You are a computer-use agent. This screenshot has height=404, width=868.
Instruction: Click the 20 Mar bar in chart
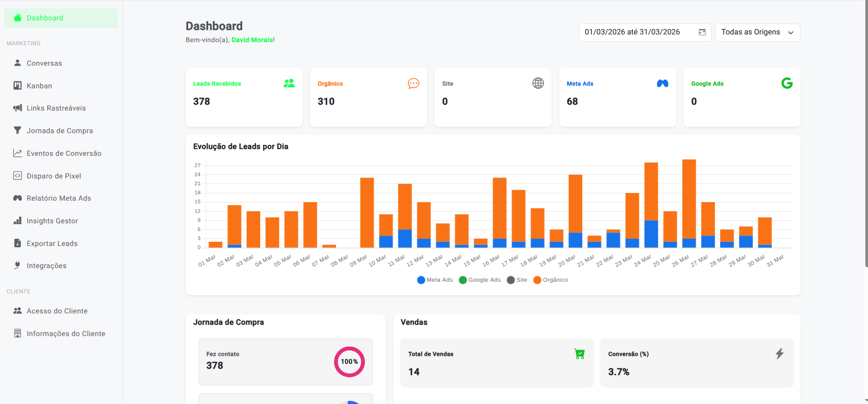click(575, 211)
